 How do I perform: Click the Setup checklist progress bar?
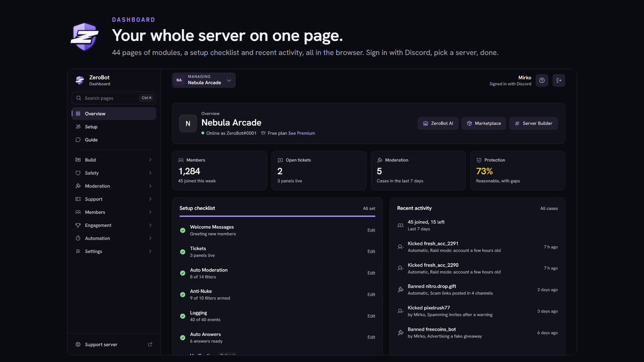click(277, 216)
